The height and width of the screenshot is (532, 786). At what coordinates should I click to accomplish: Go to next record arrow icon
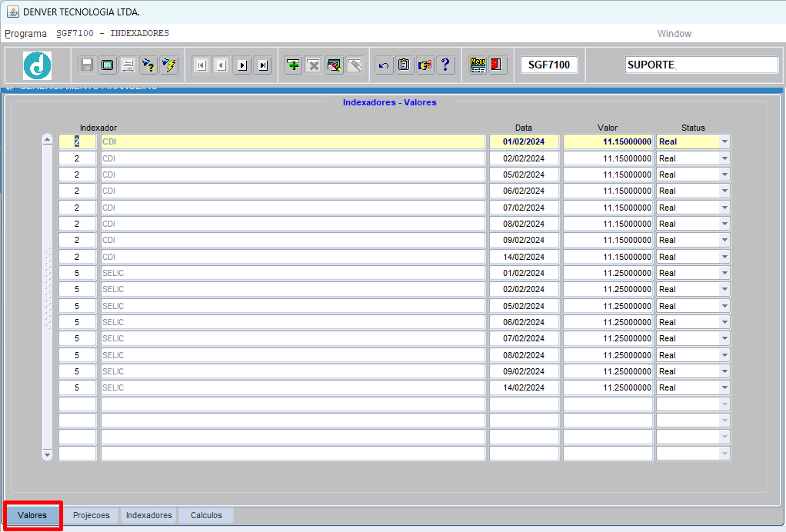coord(242,65)
